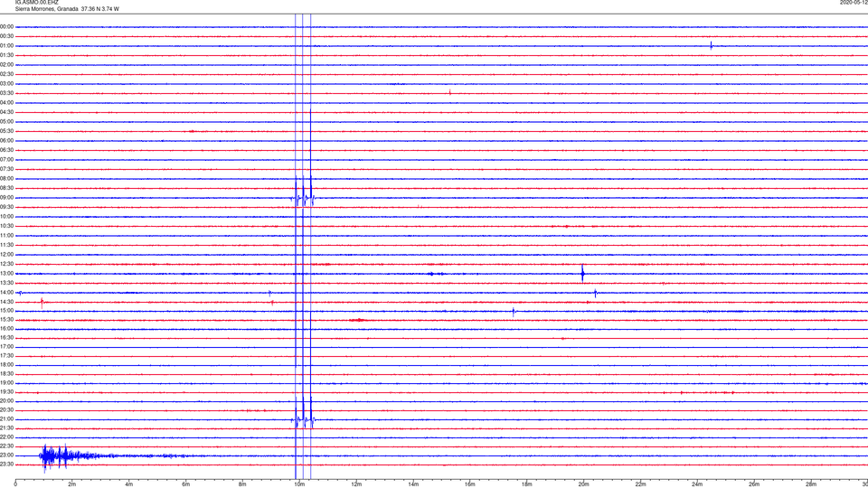Click the 12m axis tick label
The height and width of the screenshot is (488, 868).
click(356, 484)
